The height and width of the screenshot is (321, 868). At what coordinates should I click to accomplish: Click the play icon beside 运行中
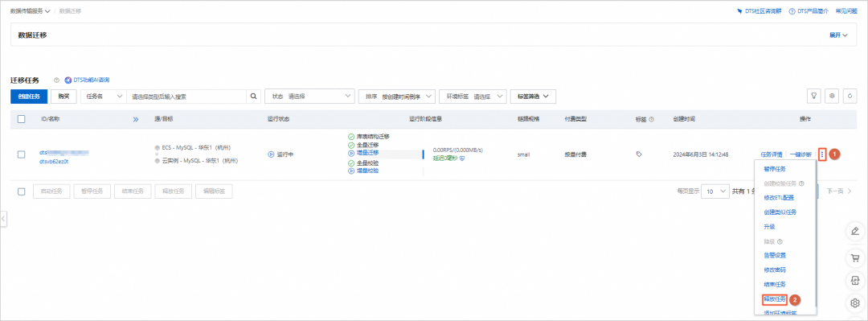271,154
